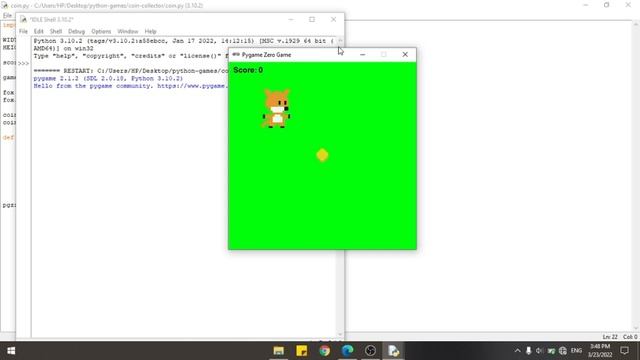Click the battery status tray icon

click(551, 351)
